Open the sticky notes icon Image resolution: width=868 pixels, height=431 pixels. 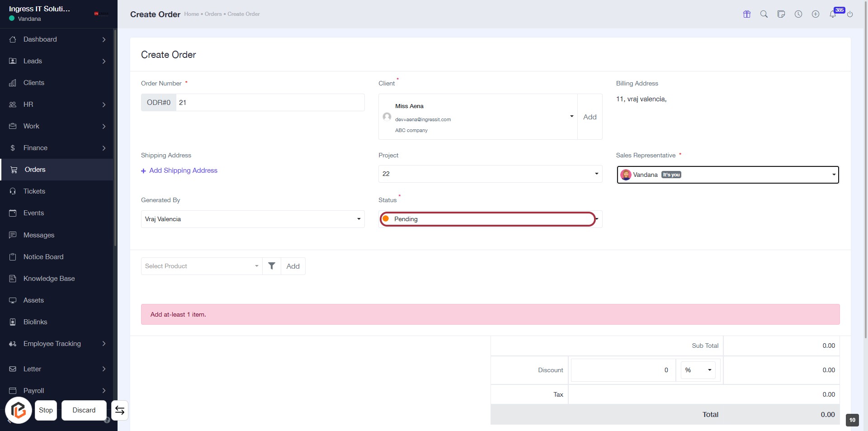[x=781, y=14]
